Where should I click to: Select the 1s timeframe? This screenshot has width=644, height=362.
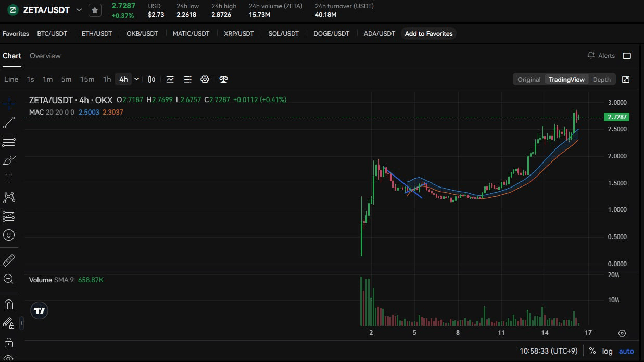pos(30,79)
